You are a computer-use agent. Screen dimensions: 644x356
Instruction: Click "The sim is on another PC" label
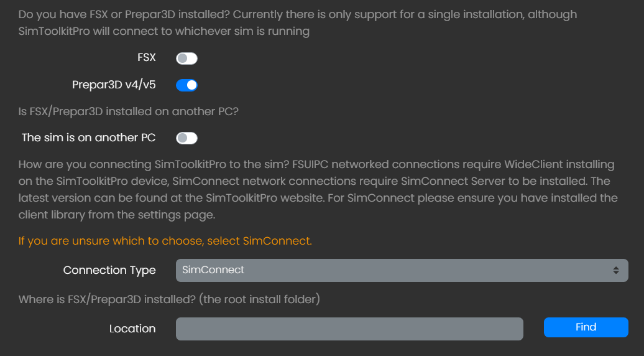[x=88, y=138]
